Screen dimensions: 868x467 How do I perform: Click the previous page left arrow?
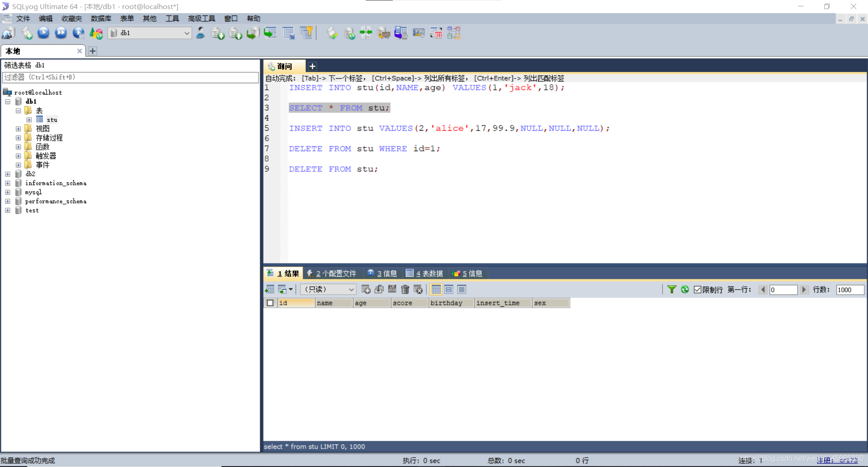(x=763, y=290)
